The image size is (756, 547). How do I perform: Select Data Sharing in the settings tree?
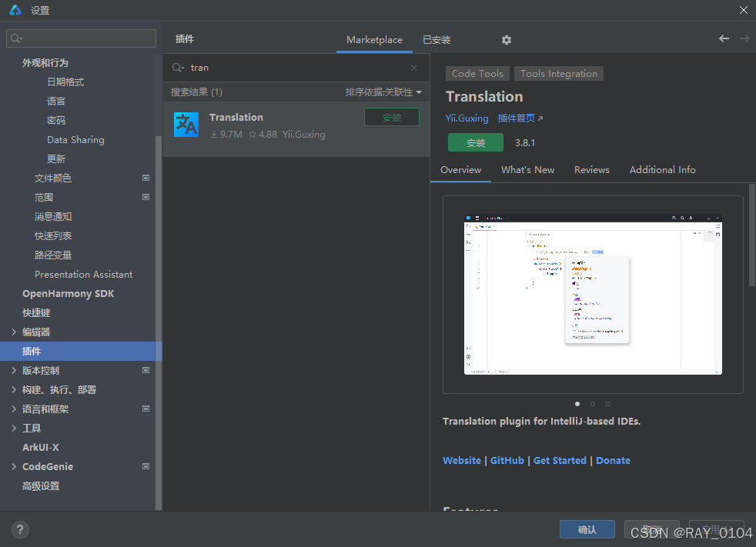click(75, 140)
